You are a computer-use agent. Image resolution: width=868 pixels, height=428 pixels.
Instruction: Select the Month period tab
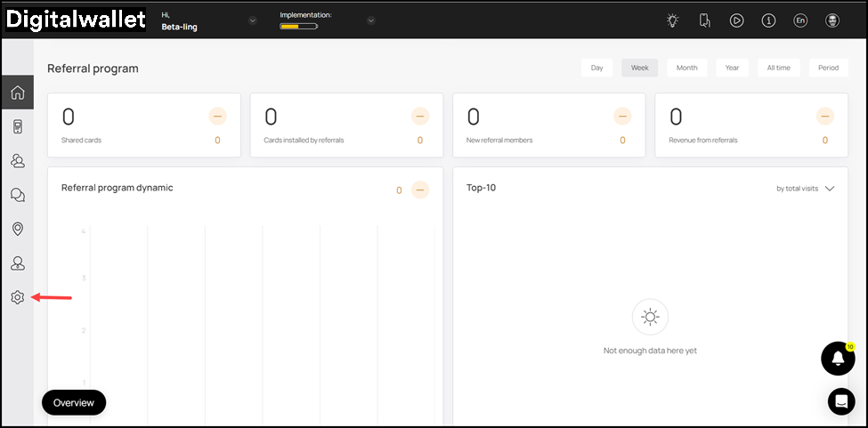pyautogui.click(x=687, y=68)
